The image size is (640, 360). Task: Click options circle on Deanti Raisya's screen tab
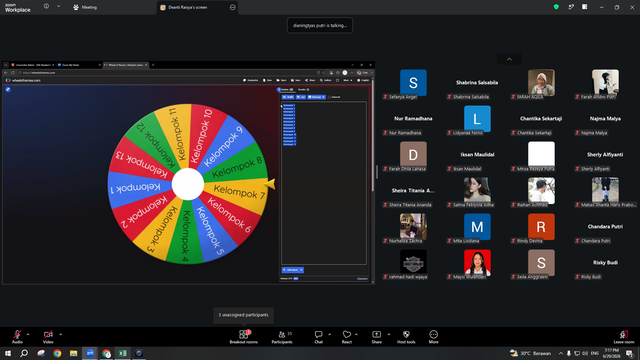[x=232, y=7]
